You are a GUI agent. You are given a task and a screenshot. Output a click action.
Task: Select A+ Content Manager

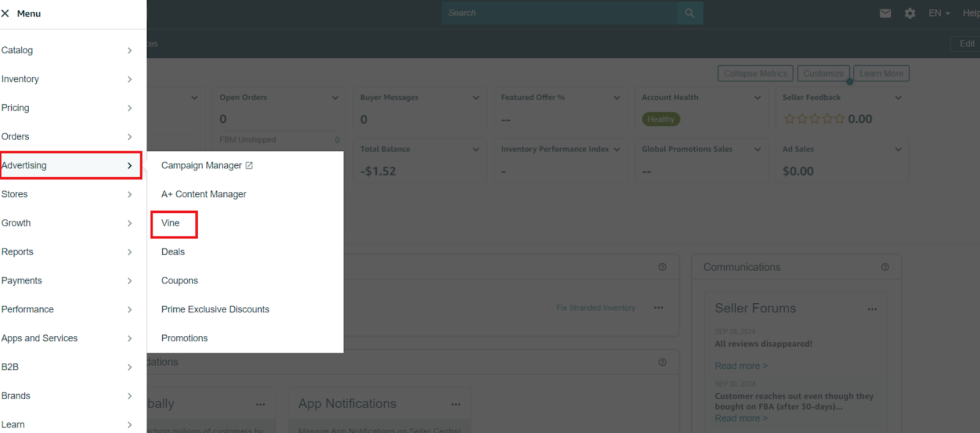[203, 194]
